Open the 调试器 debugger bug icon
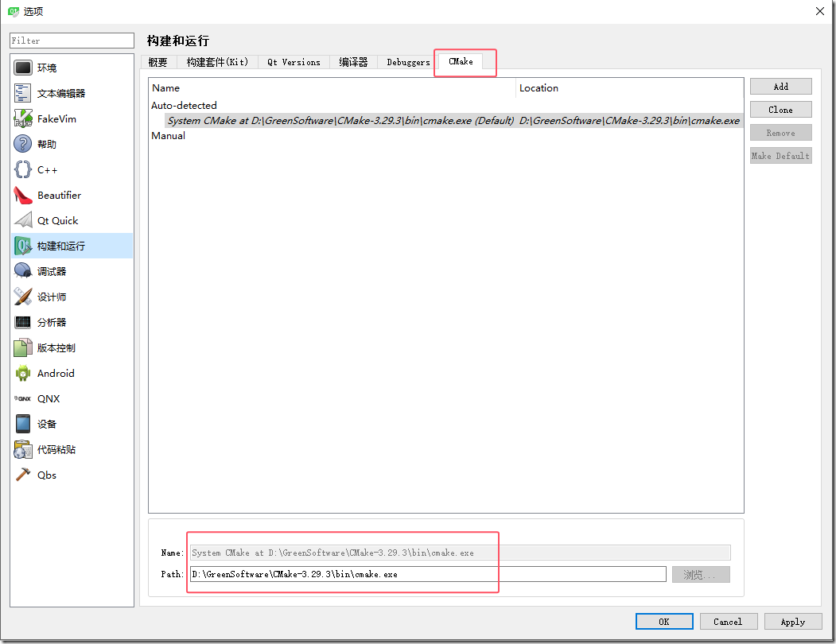 23,271
